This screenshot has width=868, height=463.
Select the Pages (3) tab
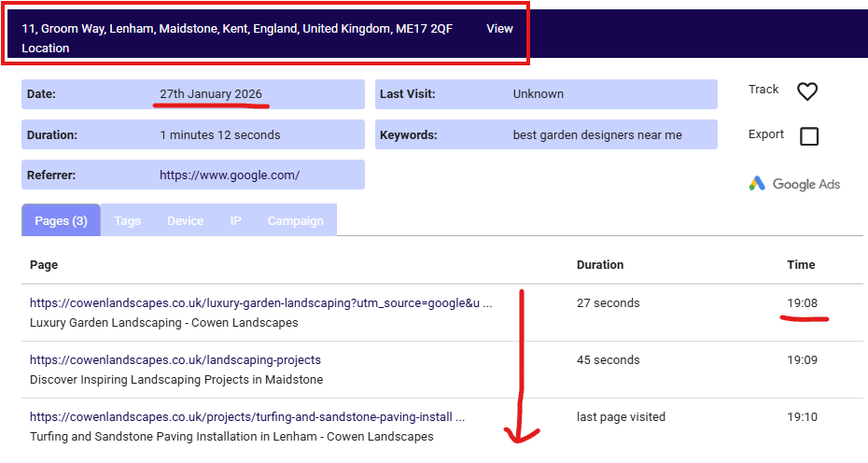(x=61, y=221)
